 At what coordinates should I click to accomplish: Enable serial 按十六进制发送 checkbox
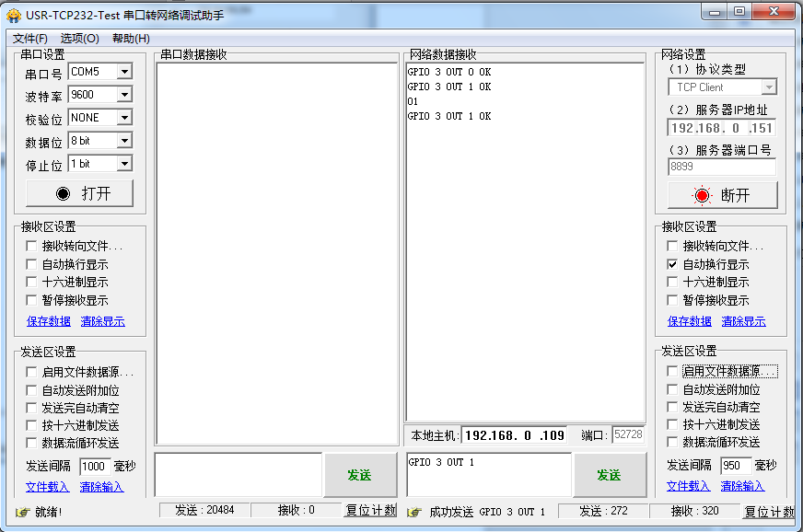(32, 425)
